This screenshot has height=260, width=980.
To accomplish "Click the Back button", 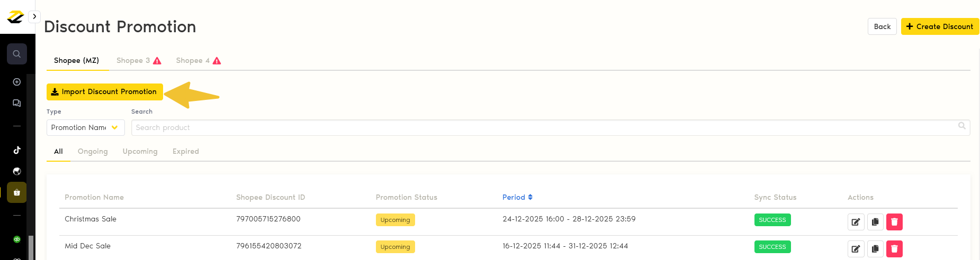I will coord(882,26).
